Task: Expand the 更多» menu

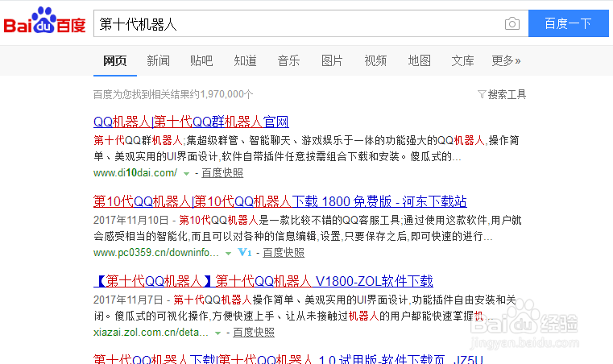Action: (506, 60)
